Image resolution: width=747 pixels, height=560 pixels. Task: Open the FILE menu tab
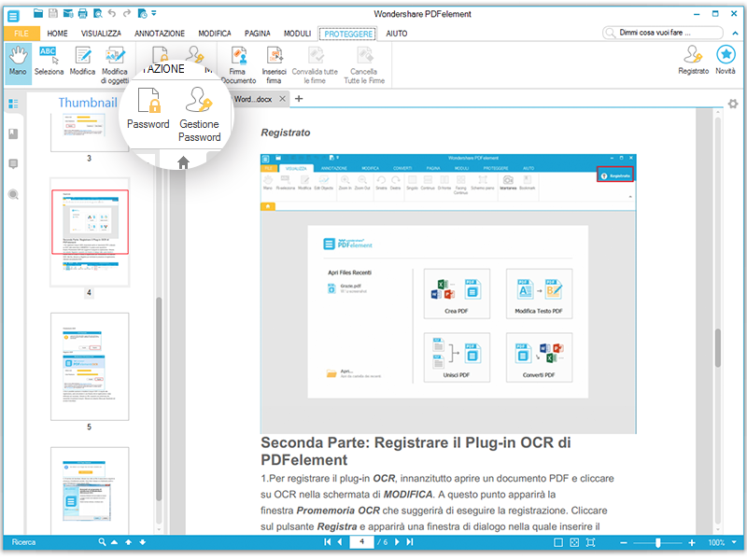pyautogui.click(x=21, y=34)
